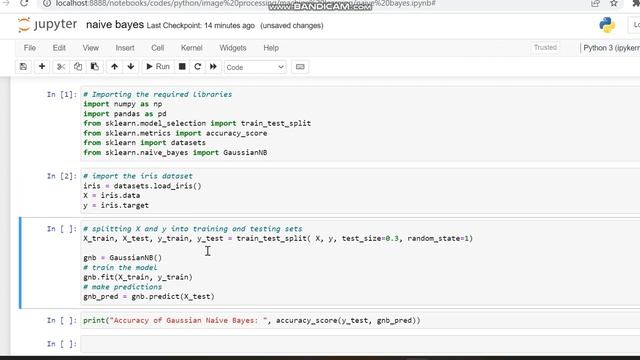Click the share page icon in address bar

(596, 4)
